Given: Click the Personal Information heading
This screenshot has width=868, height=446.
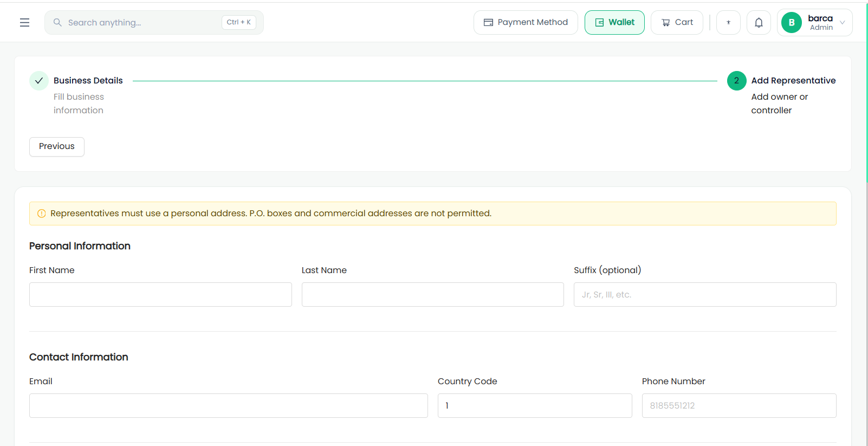Looking at the screenshot, I should pyautogui.click(x=80, y=246).
